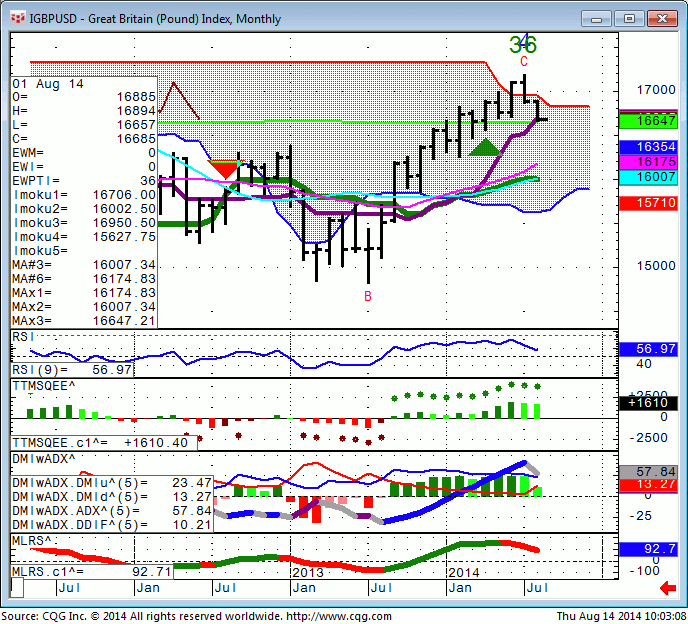The height and width of the screenshot is (624, 688).
Task: Click the DMIwADX^ study label
Action: point(44,459)
